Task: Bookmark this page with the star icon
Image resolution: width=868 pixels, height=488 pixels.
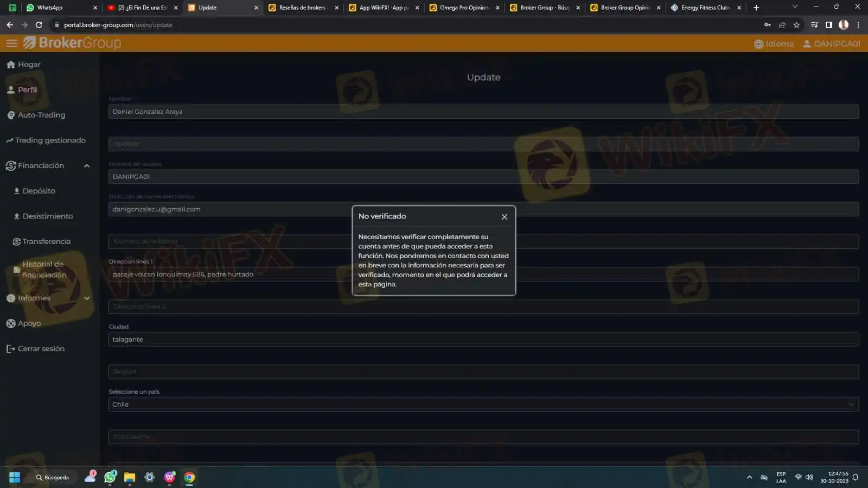Action: [x=796, y=25]
